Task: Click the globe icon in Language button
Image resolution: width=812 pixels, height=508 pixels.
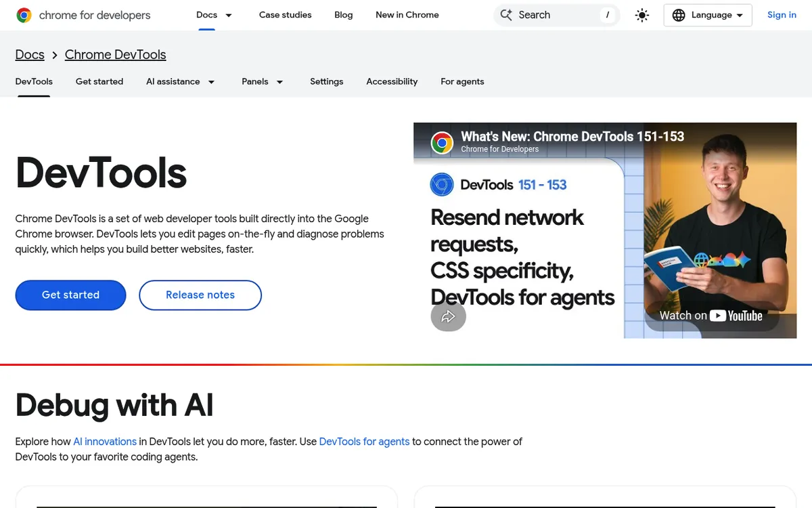Action: 679,15
